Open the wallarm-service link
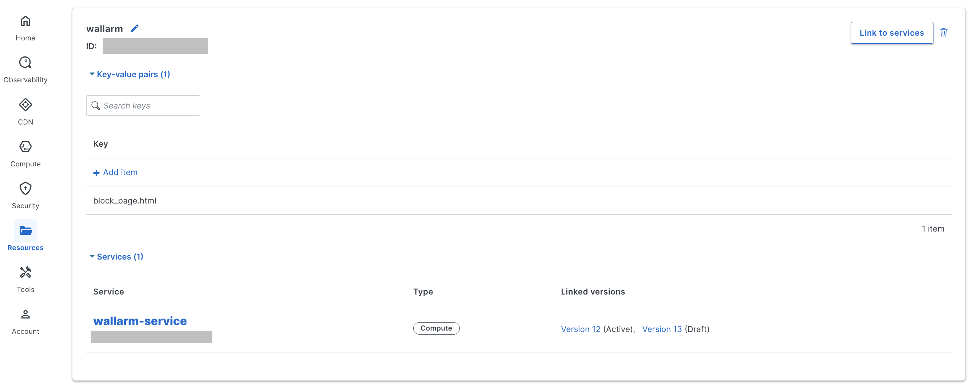Image resolution: width=980 pixels, height=391 pixels. [140, 321]
